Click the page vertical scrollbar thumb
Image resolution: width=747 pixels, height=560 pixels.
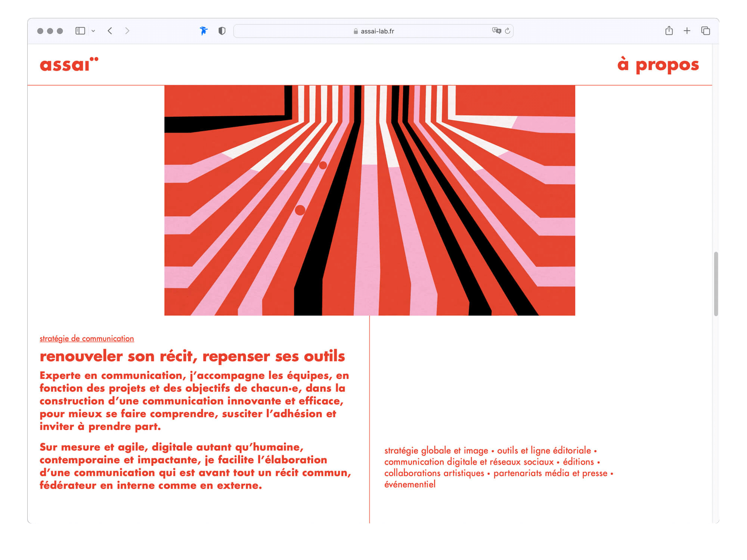716,284
